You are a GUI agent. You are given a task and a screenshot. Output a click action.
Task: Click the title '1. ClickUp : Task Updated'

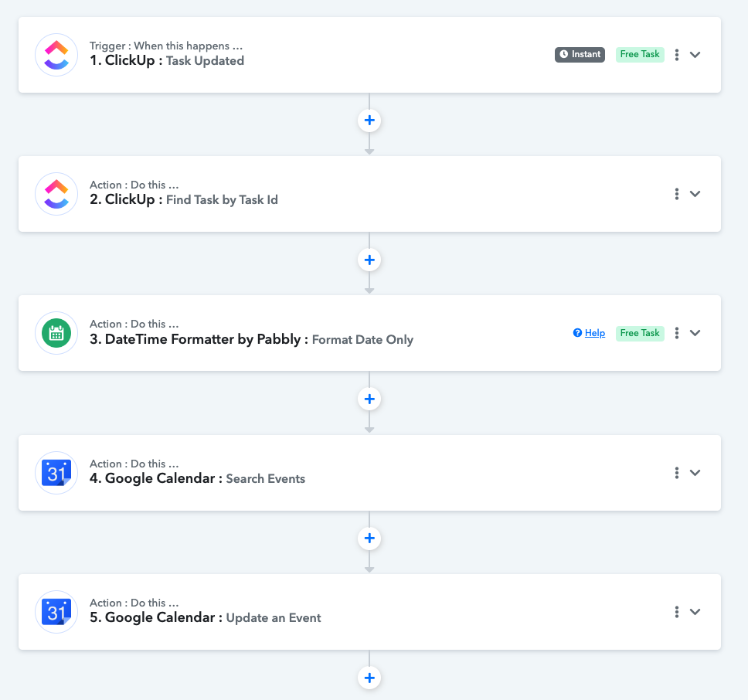[x=167, y=60]
